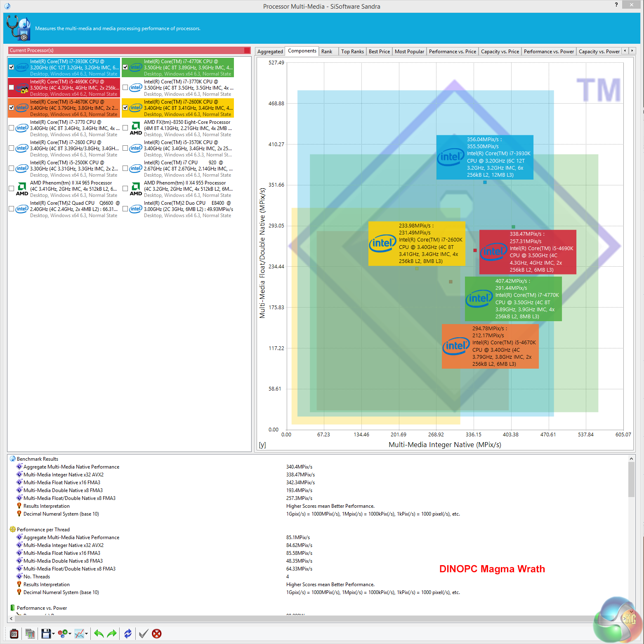This screenshot has width=644, height=644.
Task: Open the Performance vs. Price tab
Action: coord(452,52)
